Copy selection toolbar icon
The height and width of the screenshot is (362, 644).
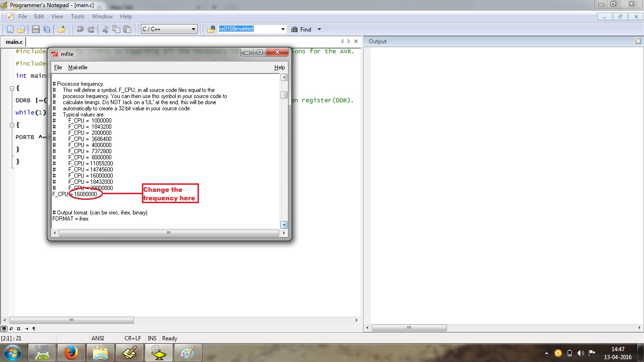pos(116,29)
